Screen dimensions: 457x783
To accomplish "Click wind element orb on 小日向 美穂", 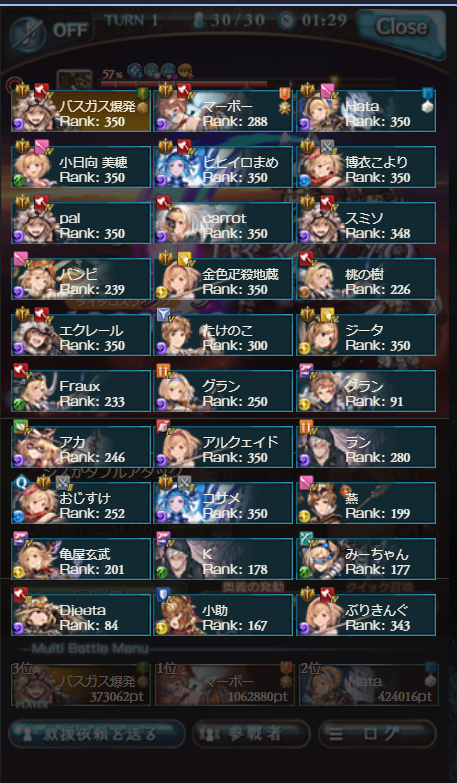I will click(x=18, y=179).
